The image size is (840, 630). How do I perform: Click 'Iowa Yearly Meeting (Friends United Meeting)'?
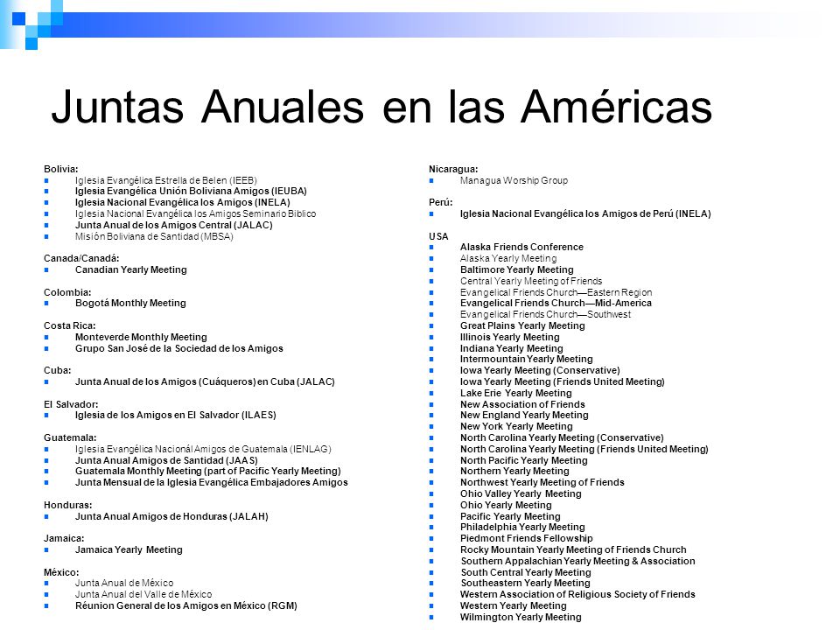[563, 382]
